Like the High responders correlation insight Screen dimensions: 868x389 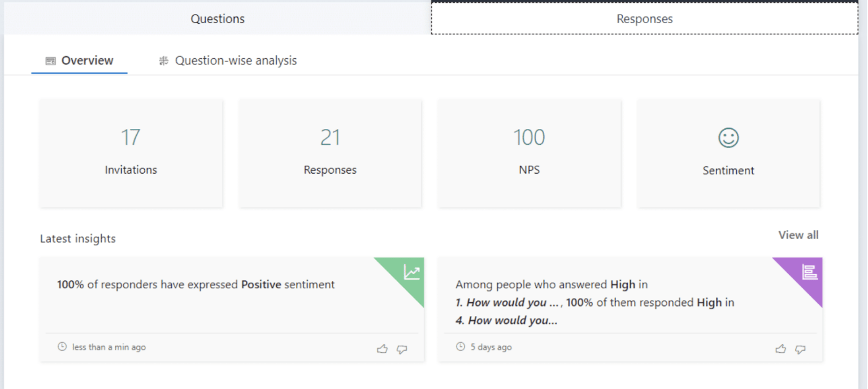coord(780,349)
